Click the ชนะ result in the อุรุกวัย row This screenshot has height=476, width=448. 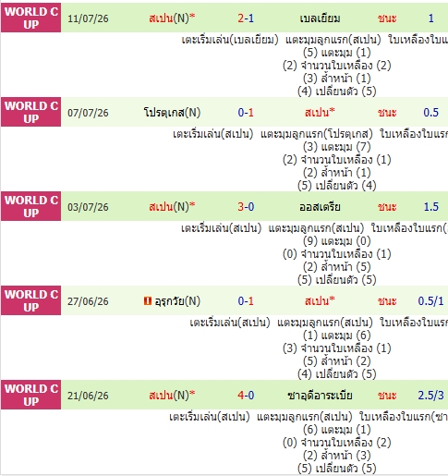tap(387, 301)
